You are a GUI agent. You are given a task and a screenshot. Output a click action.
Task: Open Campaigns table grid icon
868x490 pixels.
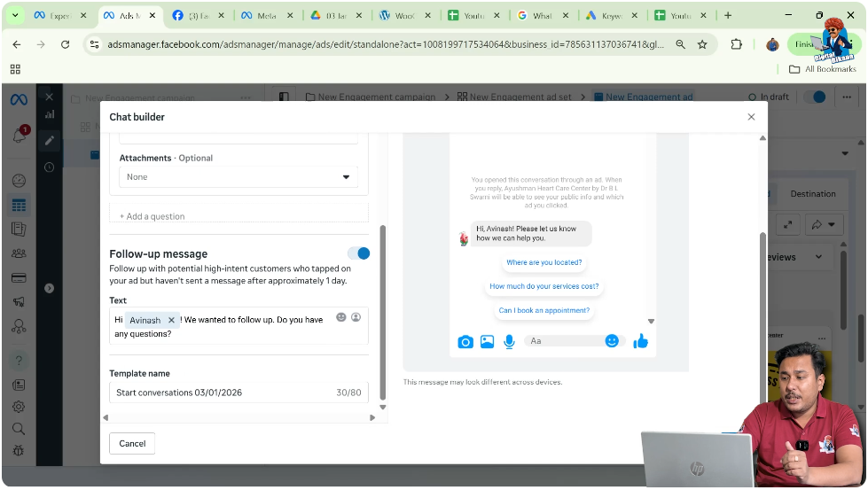19,206
